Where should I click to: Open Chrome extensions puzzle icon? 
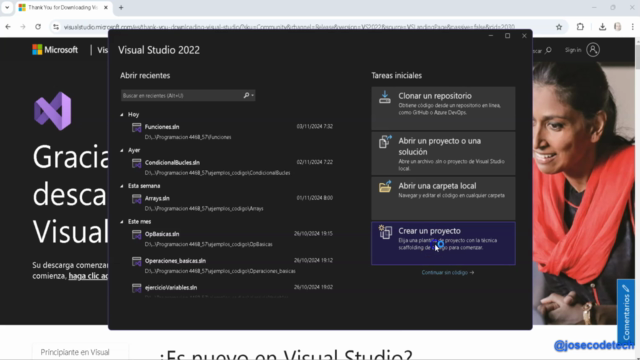point(580,27)
